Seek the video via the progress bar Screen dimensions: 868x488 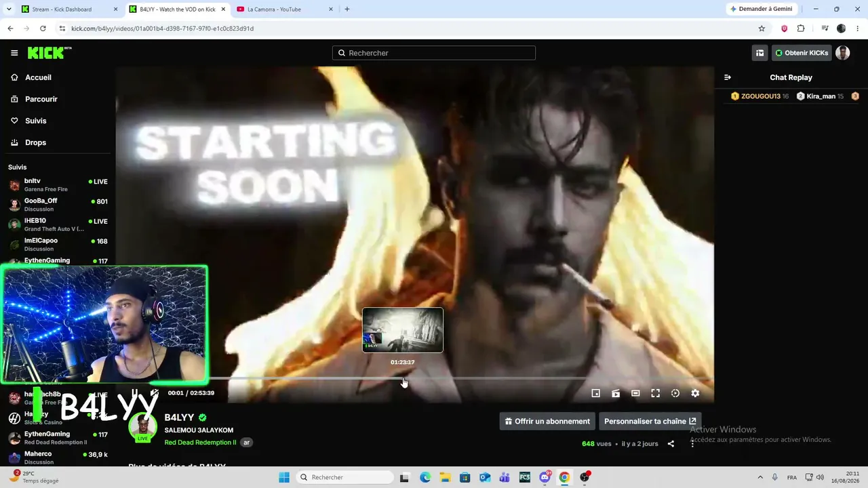click(x=460, y=378)
